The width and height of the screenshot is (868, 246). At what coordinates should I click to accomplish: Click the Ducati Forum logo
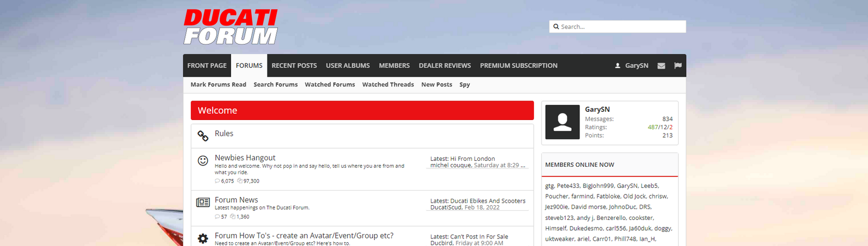231,27
